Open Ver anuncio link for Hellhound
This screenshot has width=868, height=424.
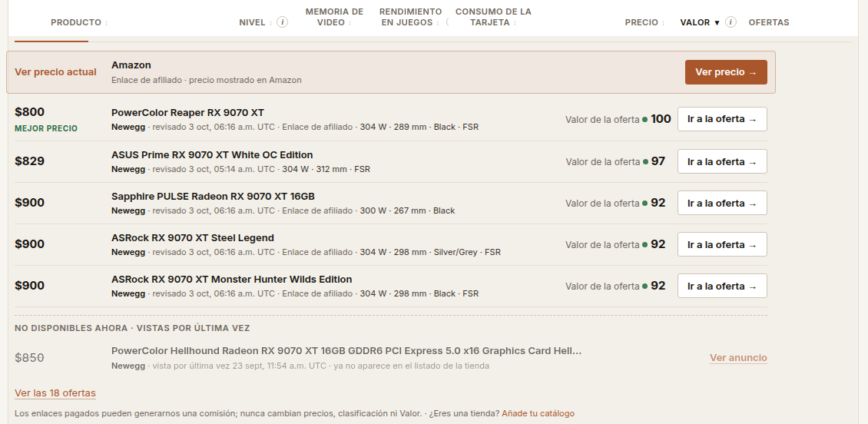tap(738, 358)
